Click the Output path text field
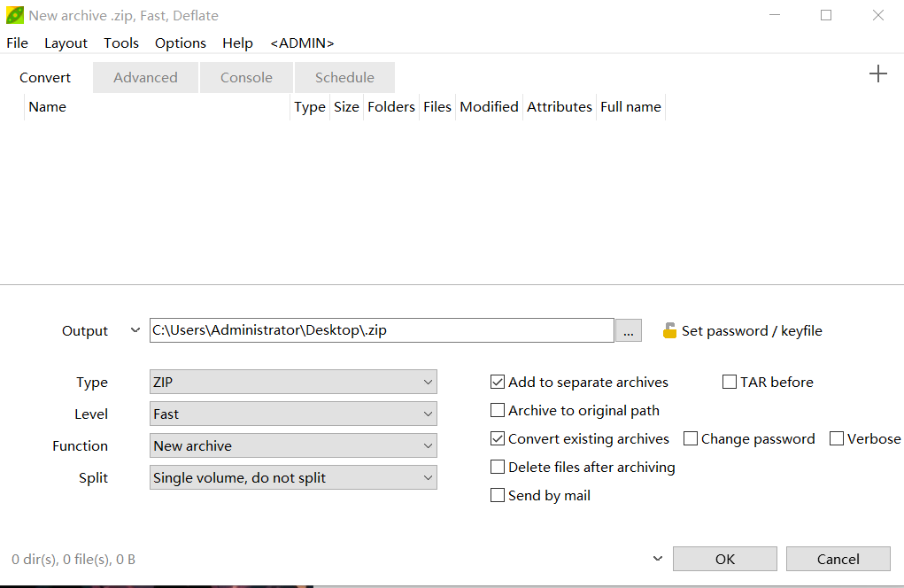 click(x=381, y=330)
